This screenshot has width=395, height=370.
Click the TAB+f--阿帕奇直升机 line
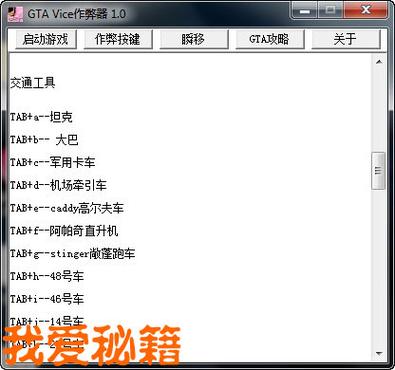click(64, 231)
